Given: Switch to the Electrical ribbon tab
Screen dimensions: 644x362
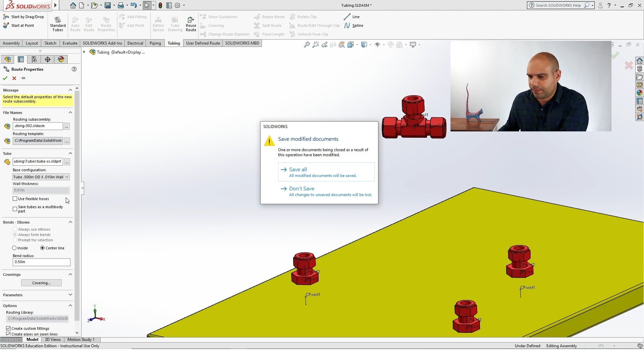Looking at the screenshot, I should pyautogui.click(x=135, y=43).
